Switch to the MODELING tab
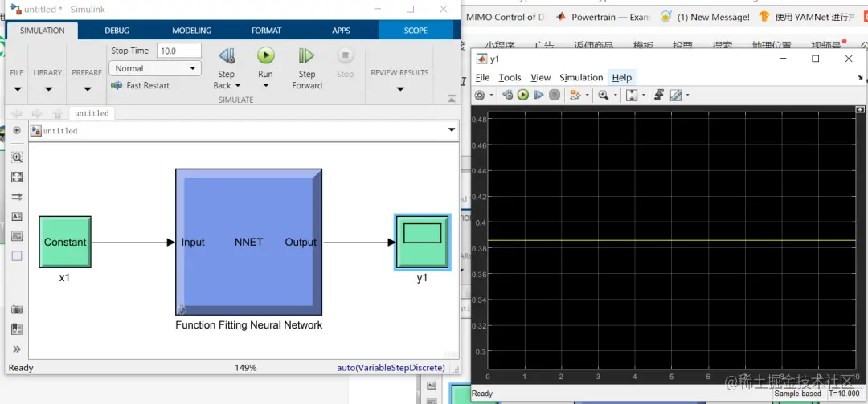 point(191,31)
